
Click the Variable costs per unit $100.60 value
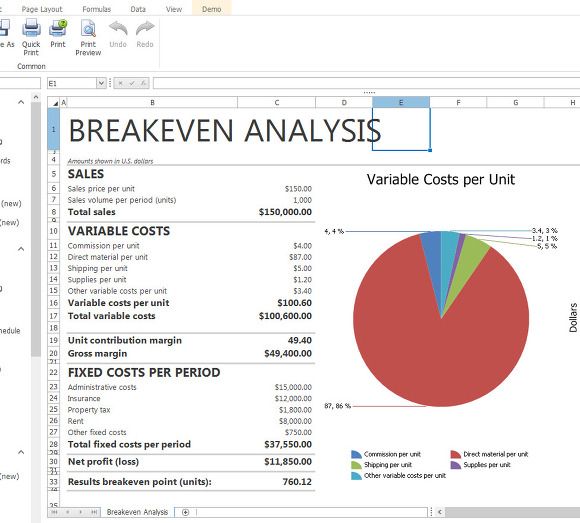coord(294,303)
